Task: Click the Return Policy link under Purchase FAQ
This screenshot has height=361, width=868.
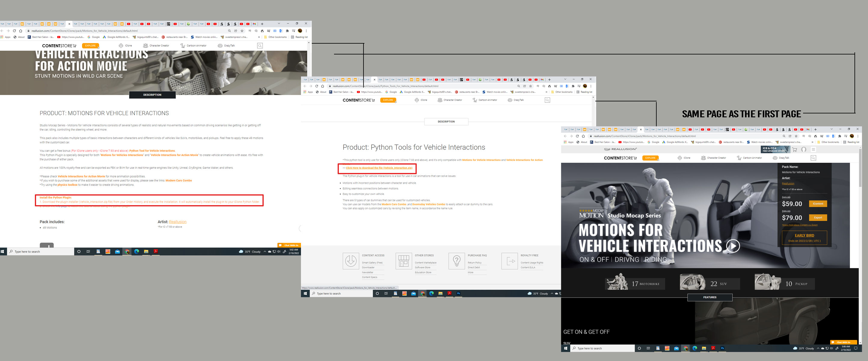Action: pyautogui.click(x=474, y=263)
